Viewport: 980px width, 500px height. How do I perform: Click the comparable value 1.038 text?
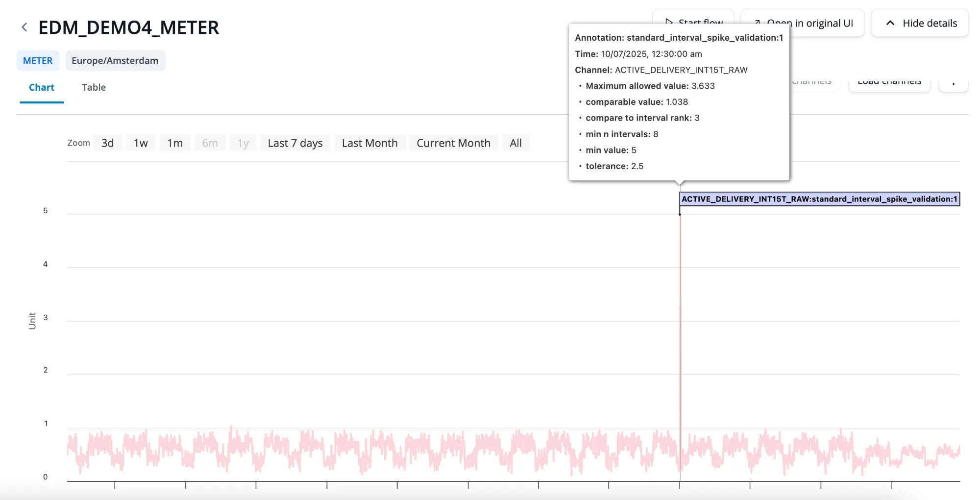637,102
